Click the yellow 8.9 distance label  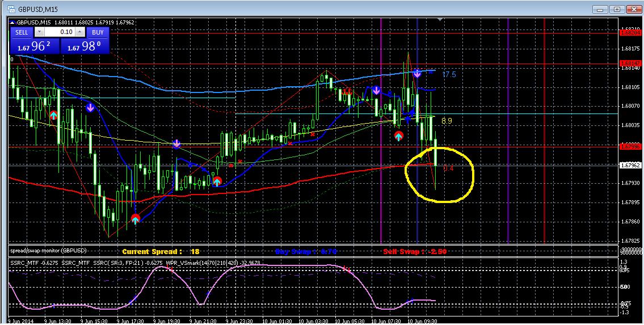(447, 121)
